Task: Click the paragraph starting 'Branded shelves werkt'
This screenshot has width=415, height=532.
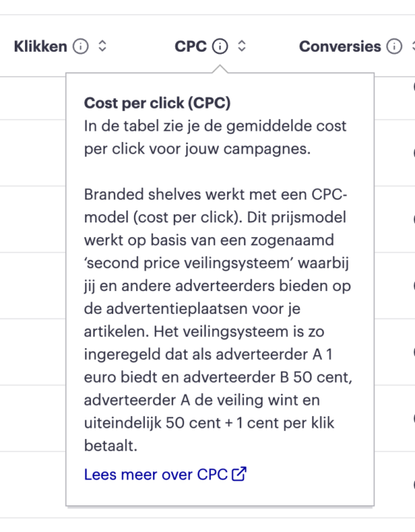Action: pyautogui.click(x=218, y=320)
